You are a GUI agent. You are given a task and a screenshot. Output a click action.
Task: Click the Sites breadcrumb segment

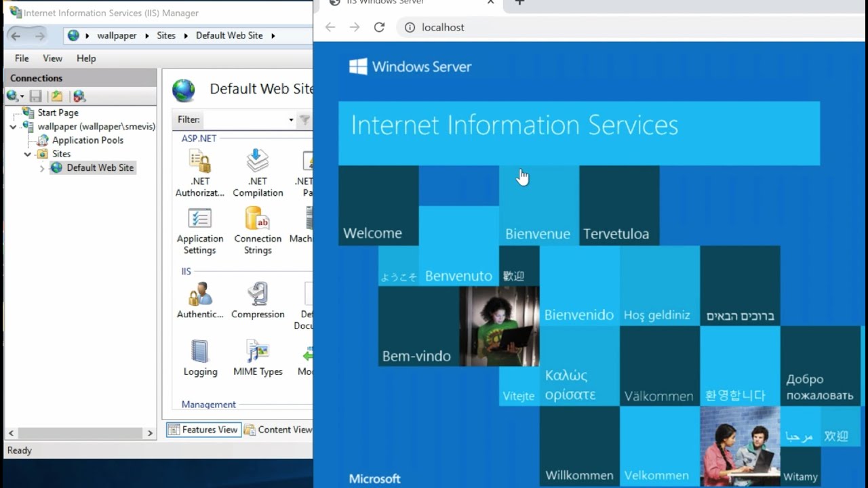166,35
